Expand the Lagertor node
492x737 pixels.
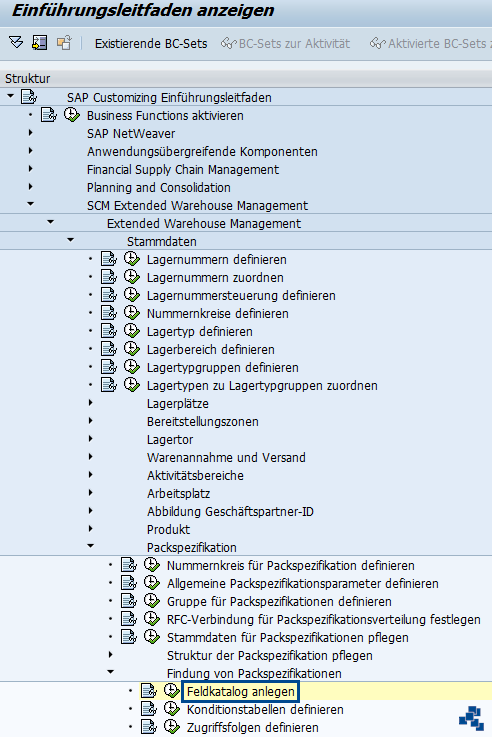pyautogui.click(x=91, y=439)
